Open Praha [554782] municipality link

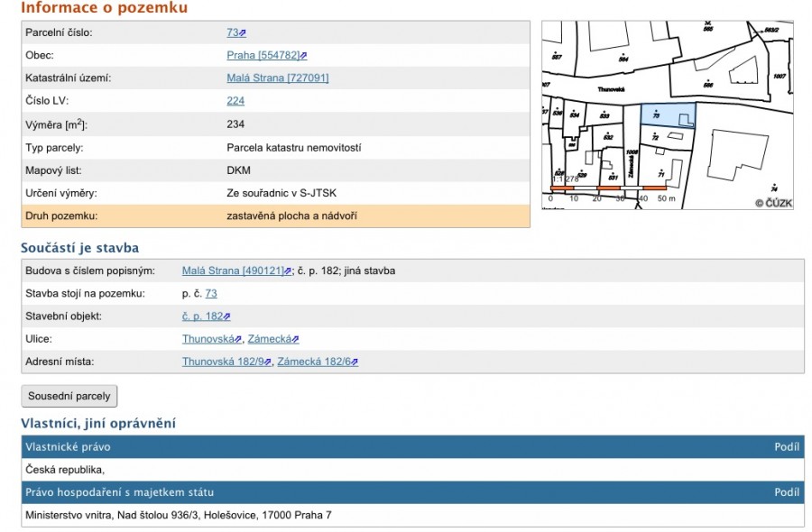tap(263, 55)
